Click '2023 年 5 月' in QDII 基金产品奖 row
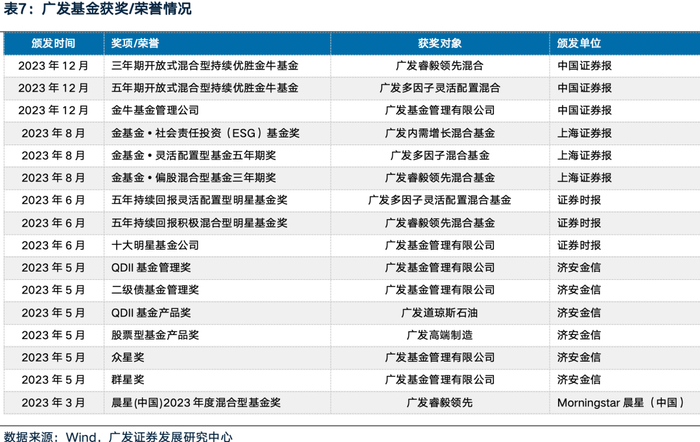This screenshot has height=442, width=700. (53, 313)
